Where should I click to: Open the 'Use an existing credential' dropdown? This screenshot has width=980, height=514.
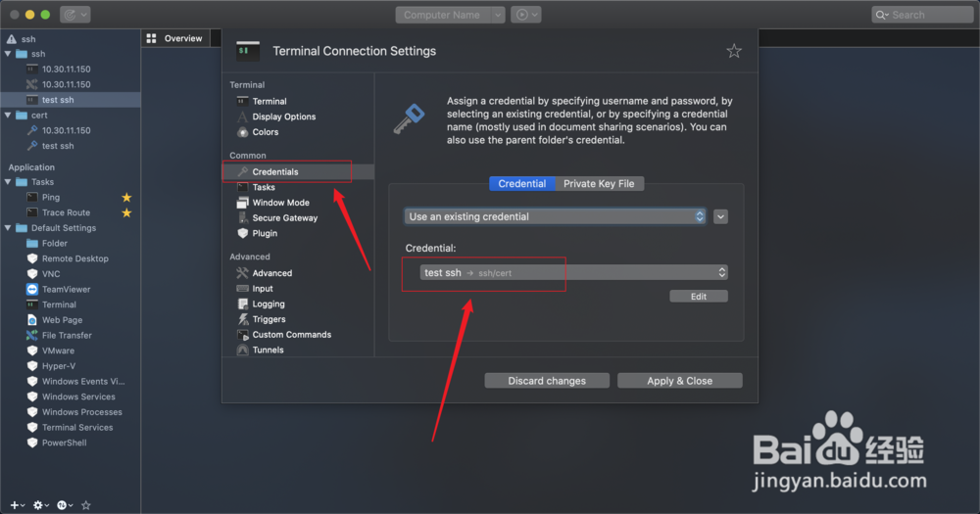[x=555, y=216]
